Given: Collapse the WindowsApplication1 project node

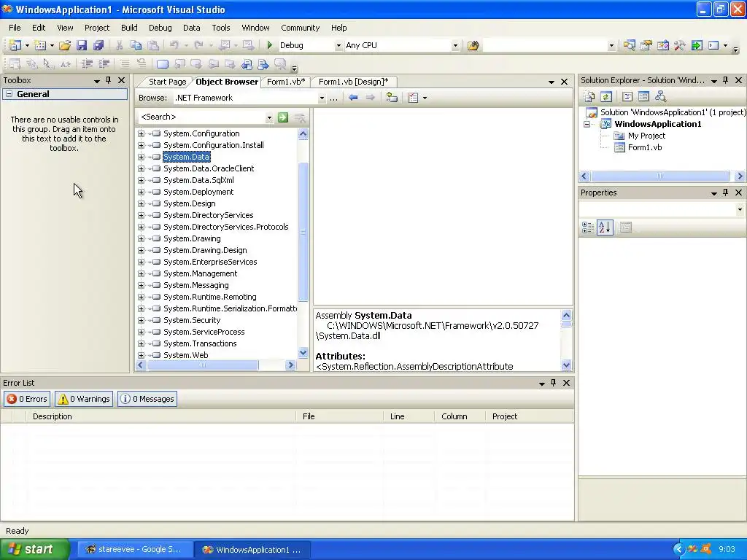Looking at the screenshot, I should tap(587, 124).
